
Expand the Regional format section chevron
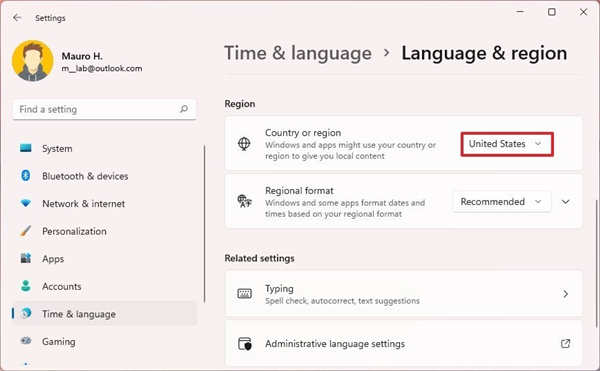pyautogui.click(x=566, y=202)
